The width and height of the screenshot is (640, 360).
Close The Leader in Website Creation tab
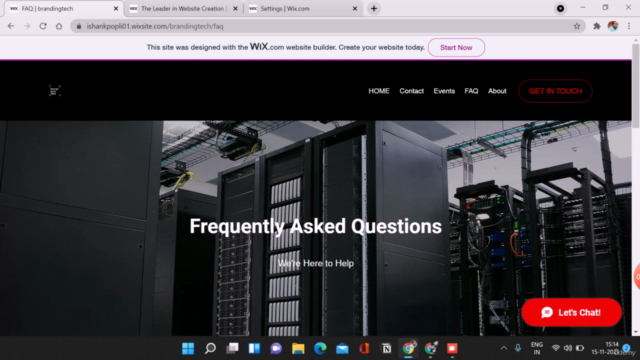point(236,9)
